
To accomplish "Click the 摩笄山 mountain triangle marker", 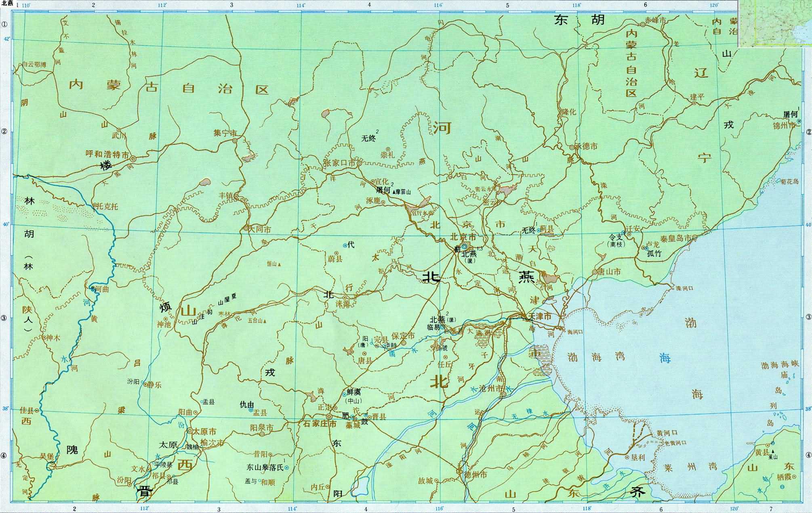I will (394, 193).
